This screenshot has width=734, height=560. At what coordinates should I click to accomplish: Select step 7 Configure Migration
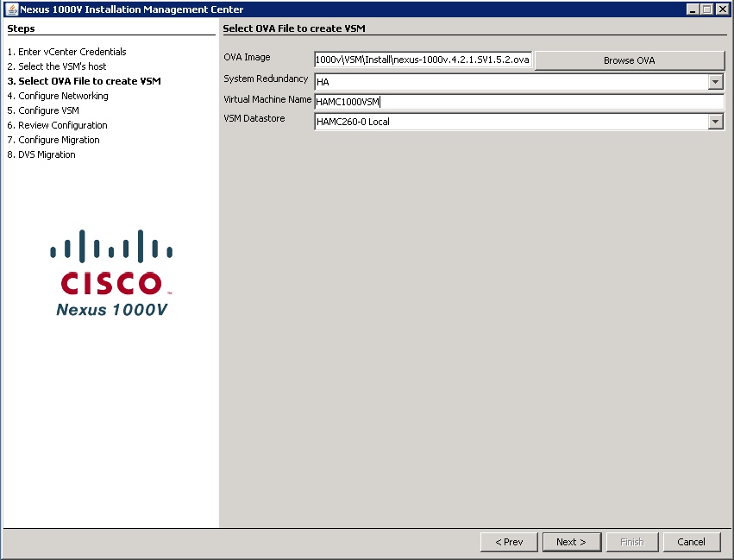pyautogui.click(x=53, y=140)
